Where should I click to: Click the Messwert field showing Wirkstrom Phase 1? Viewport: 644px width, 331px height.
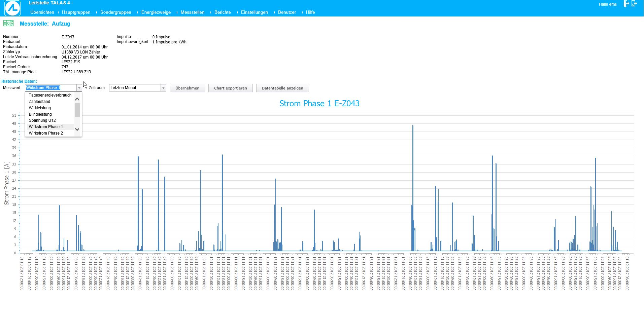click(x=51, y=88)
